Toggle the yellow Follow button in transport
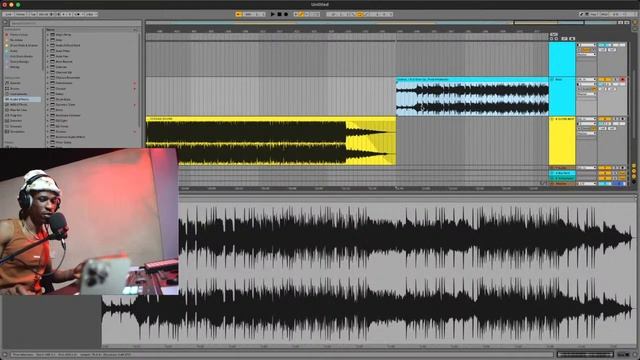640x360 pixels. point(238,14)
